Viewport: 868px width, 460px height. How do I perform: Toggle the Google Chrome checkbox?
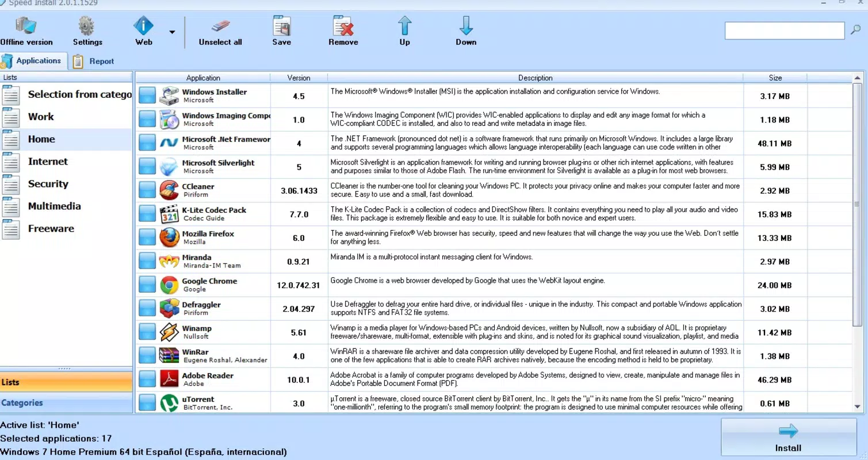click(x=147, y=285)
